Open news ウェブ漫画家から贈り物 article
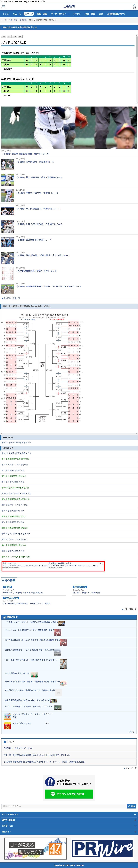138x868 pixels. click(18, 673)
